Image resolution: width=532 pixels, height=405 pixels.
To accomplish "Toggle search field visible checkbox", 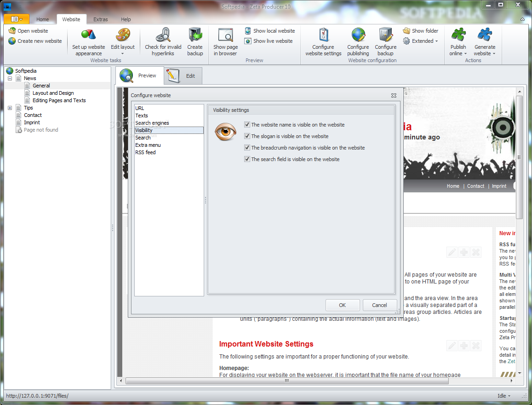I will [247, 159].
